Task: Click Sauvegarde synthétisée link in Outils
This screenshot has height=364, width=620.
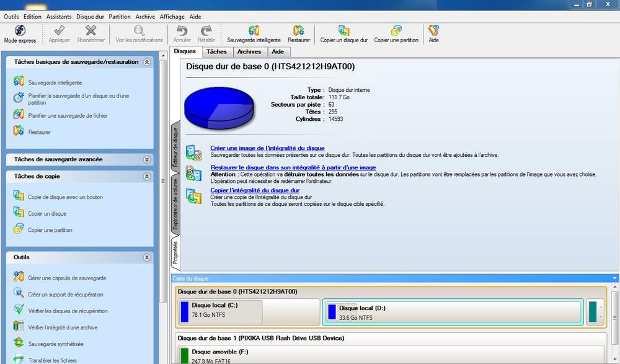Action: pos(55,344)
